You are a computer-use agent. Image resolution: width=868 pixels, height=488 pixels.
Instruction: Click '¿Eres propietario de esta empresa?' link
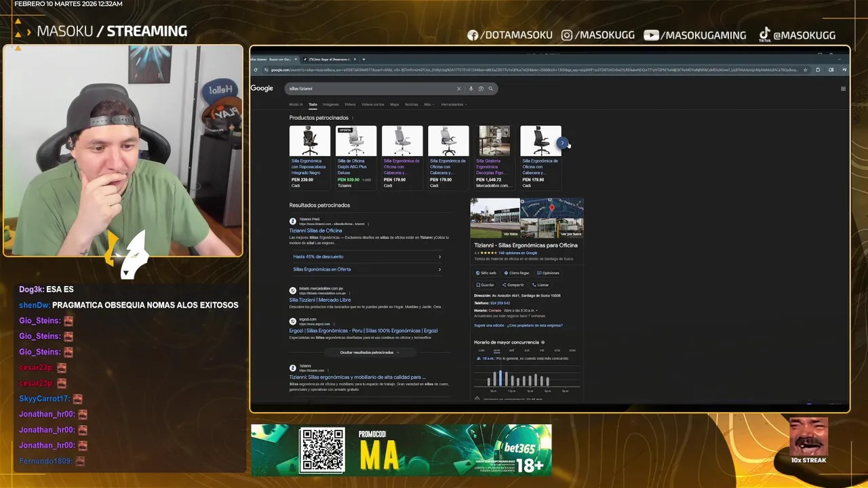[x=535, y=325]
